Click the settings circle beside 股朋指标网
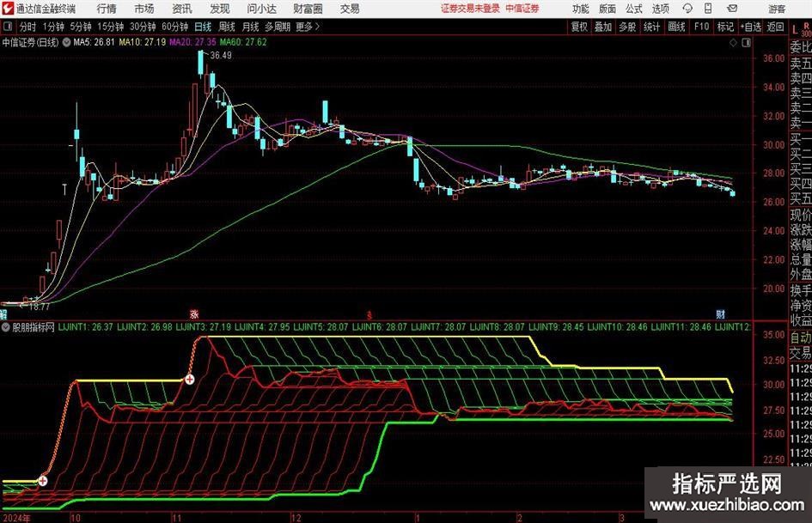This screenshot has height=523, width=812. [6, 327]
